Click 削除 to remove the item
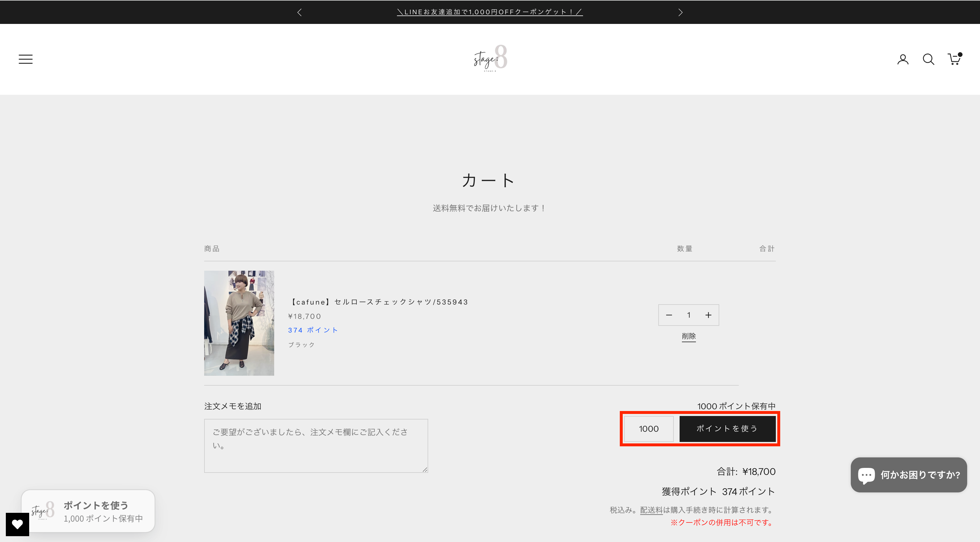 [x=689, y=336]
